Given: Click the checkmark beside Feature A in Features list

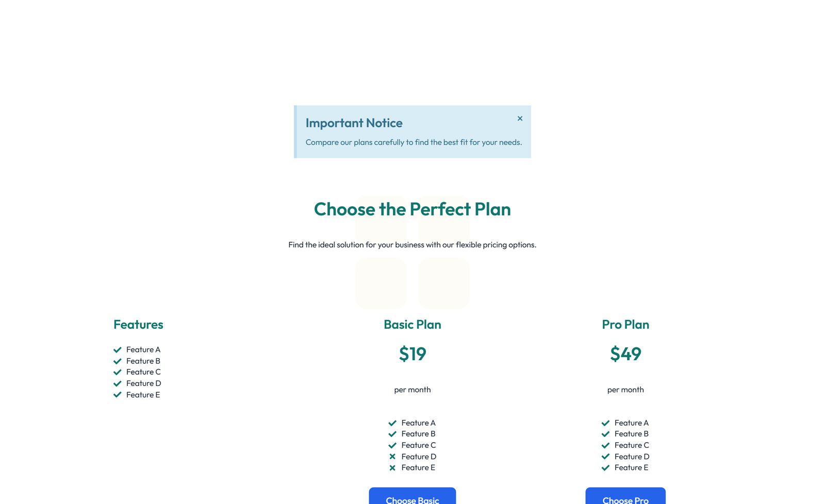Looking at the screenshot, I should click(x=118, y=349).
